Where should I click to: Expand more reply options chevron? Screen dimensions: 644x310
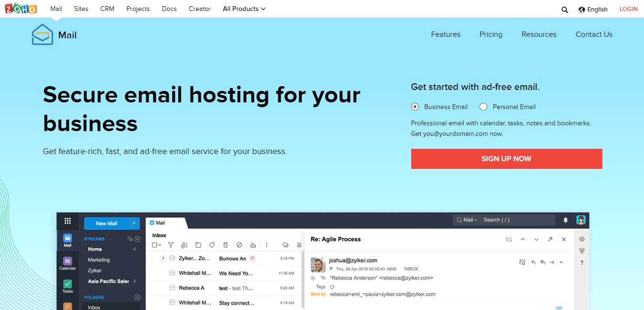(x=561, y=262)
